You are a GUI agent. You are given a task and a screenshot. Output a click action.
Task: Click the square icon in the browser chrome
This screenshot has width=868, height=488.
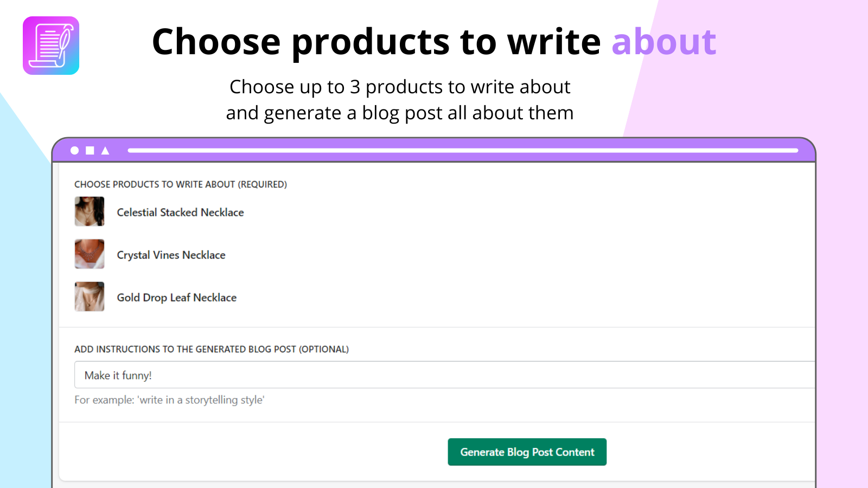click(88, 150)
